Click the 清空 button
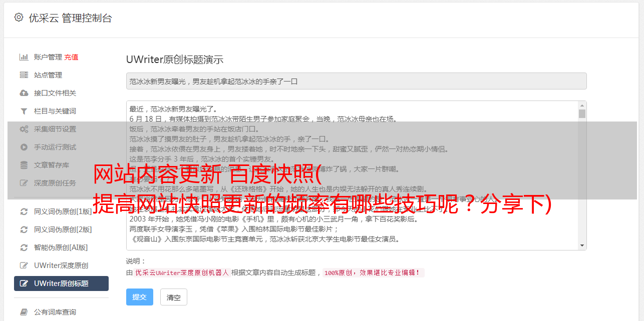 [174, 297]
